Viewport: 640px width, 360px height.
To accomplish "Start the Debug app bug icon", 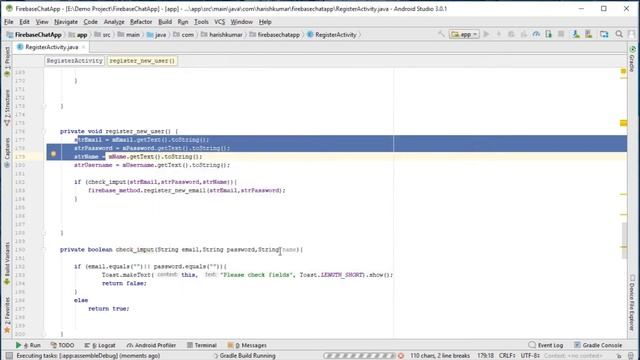I will click(x=511, y=34).
